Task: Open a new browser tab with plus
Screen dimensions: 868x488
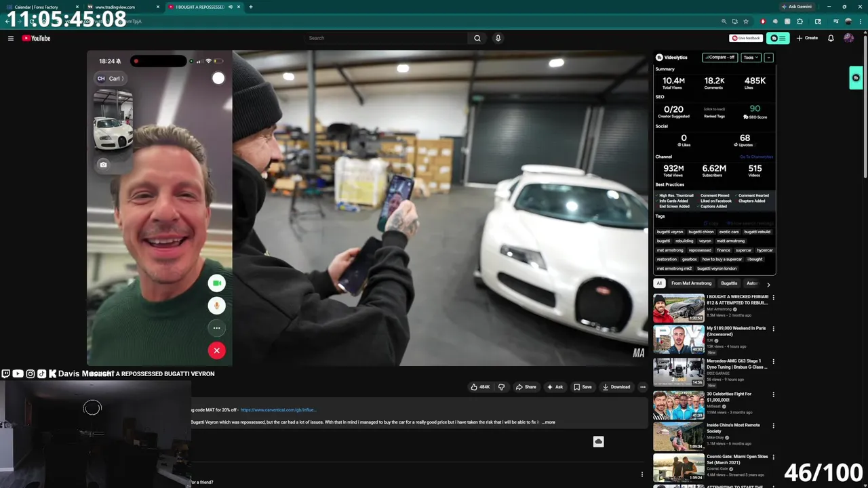Action: (251, 7)
